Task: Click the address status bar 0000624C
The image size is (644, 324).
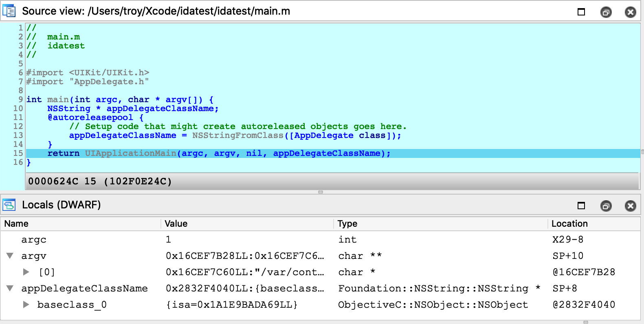Action: (100, 181)
